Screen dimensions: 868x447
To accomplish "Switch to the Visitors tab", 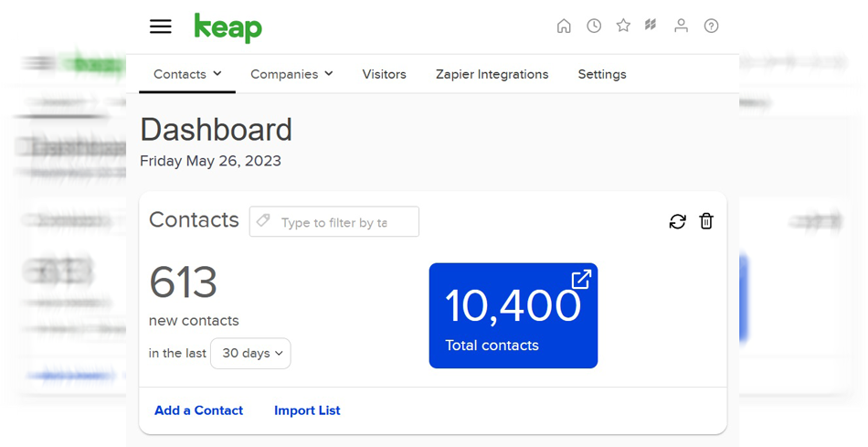I will click(x=384, y=74).
